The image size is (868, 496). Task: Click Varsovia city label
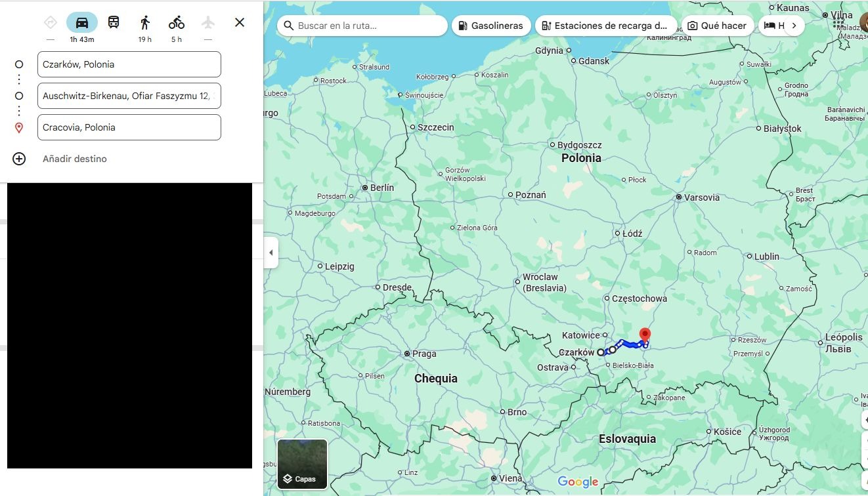(702, 197)
